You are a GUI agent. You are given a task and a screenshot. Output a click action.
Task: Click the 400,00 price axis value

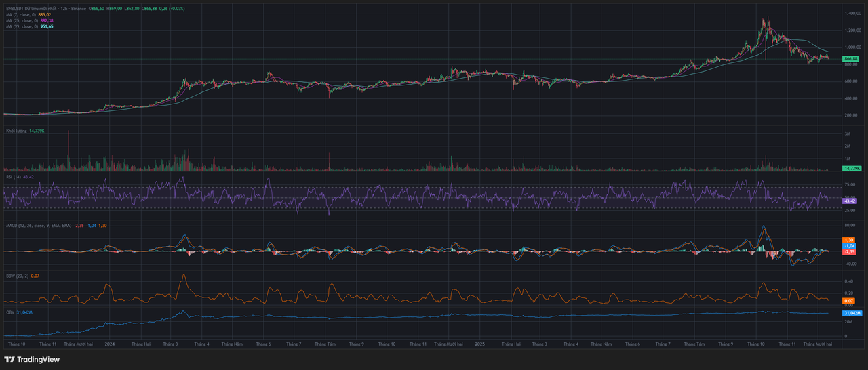852,98
